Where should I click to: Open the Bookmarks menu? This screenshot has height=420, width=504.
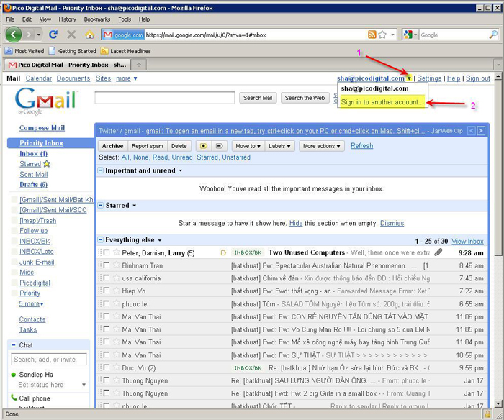(x=97, y=19)
